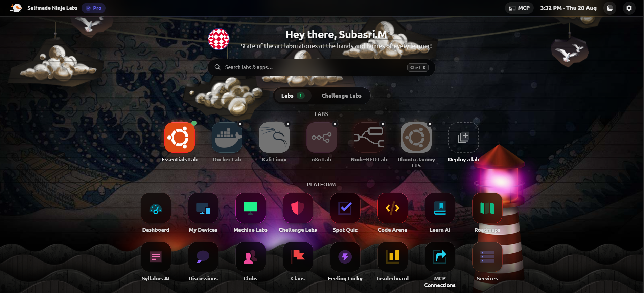Click the circular settings icon in top bar
644x293 pixels.
629,8
